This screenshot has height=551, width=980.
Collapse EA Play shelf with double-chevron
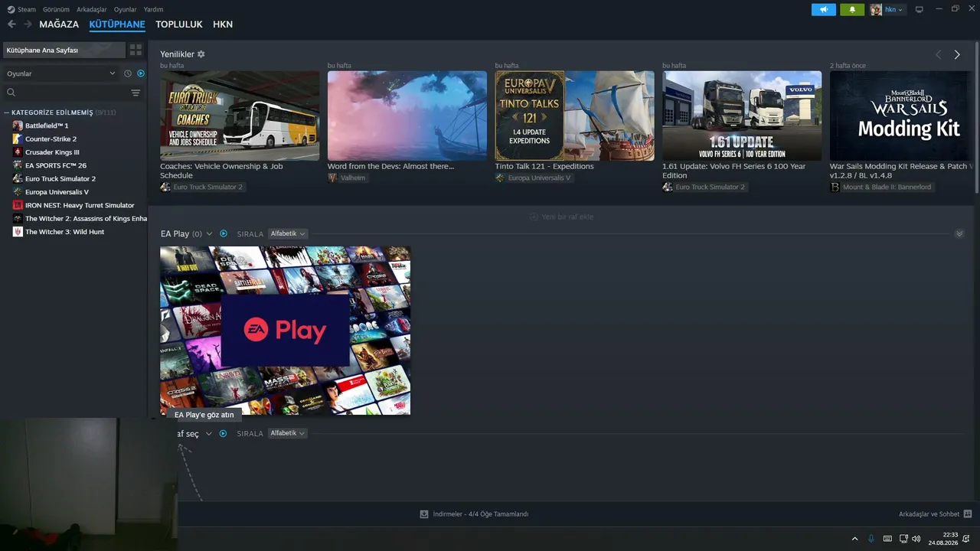[959, 233]
